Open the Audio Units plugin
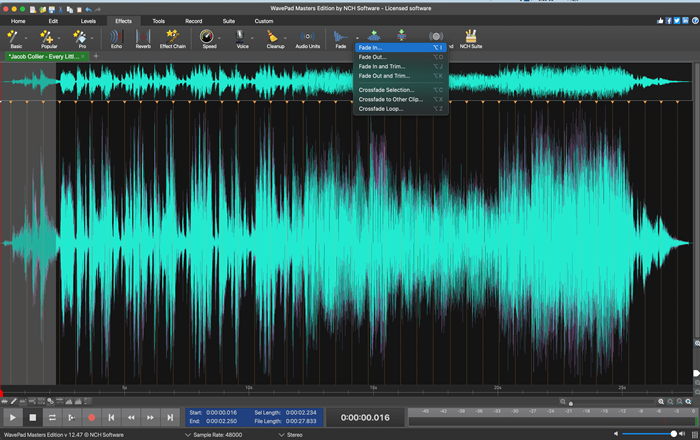 (307, 38)
